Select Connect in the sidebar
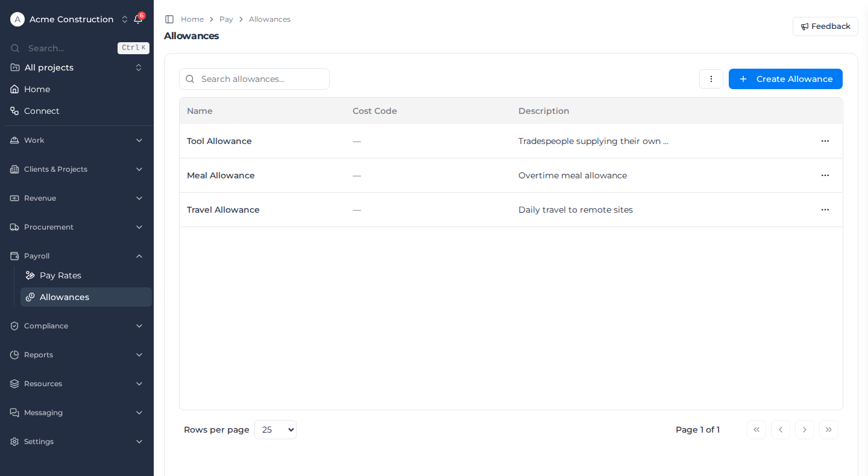Image resolution: width=868 pixels, height=476 pixels. [x=77, y=111]
